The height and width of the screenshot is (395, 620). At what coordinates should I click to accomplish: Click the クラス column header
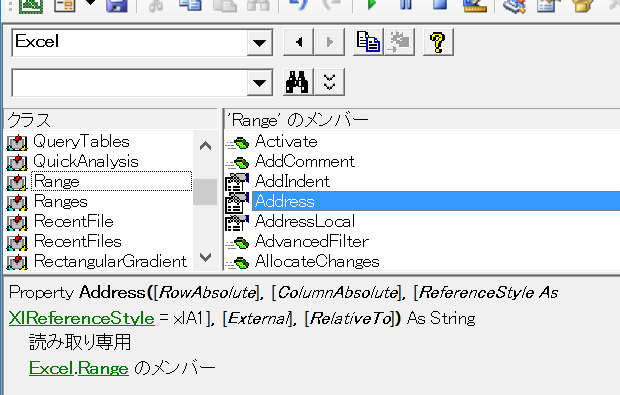(x=111, y=120)
